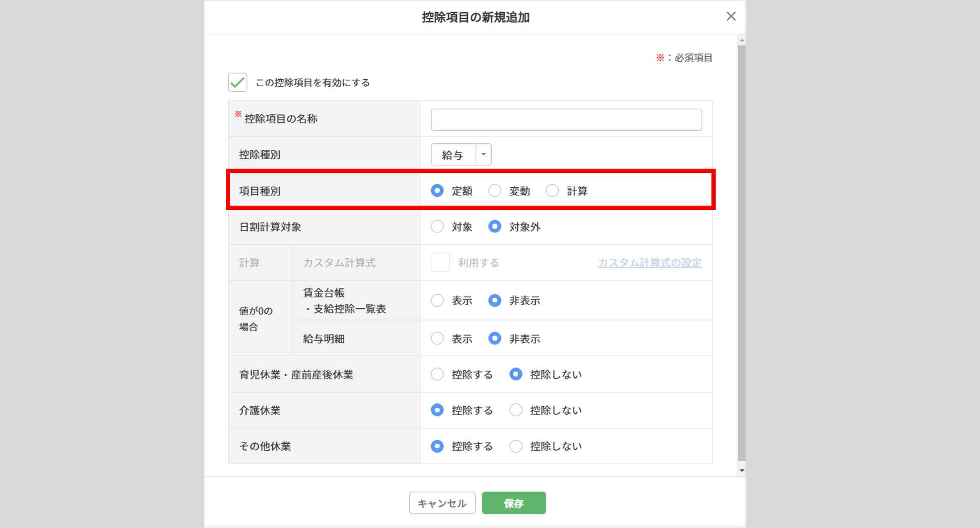Click the 控除項目の名称 text field
Viewport: 980px width, 528px height.
coord(566,119)
